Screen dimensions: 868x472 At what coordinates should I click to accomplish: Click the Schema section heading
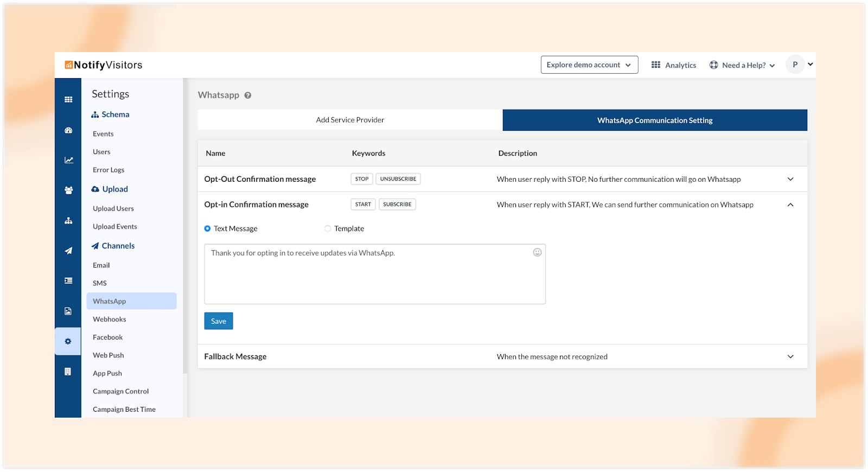click(116, 114)
